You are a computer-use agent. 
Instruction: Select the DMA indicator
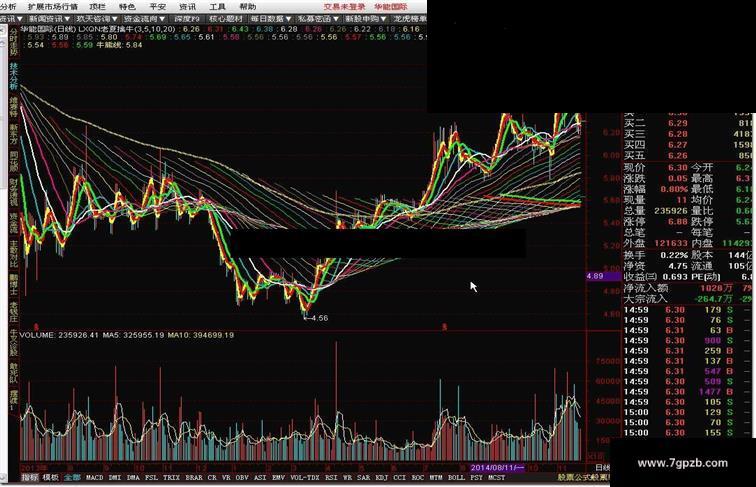click(x=133, y=477)
